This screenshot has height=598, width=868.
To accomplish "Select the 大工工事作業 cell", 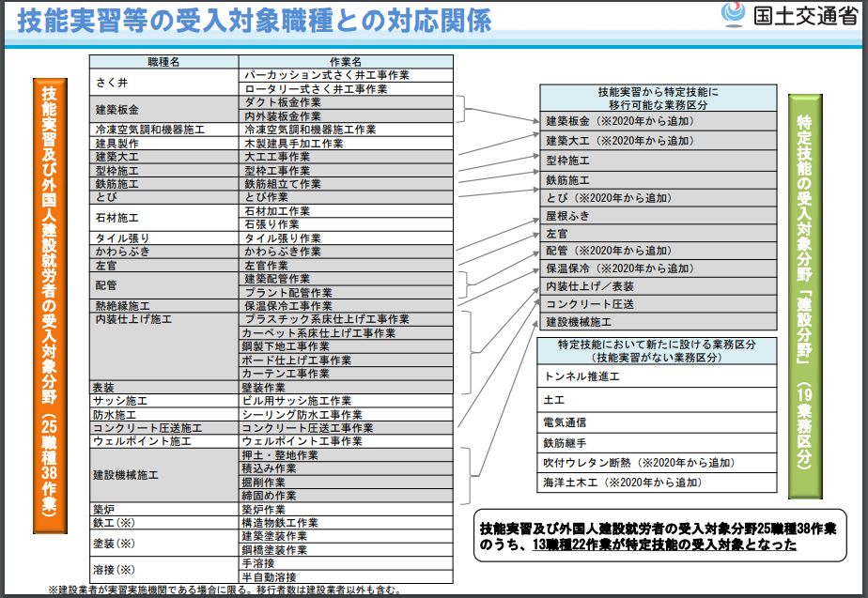I will (346, 157).
